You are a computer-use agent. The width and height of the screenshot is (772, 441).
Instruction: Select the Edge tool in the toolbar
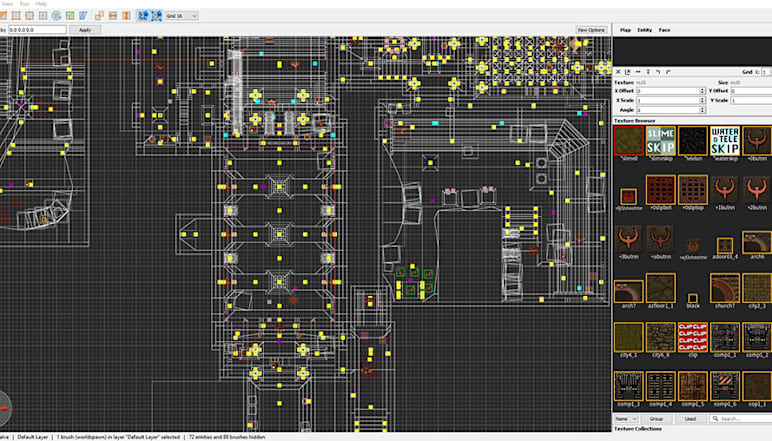tap(30, 16)
